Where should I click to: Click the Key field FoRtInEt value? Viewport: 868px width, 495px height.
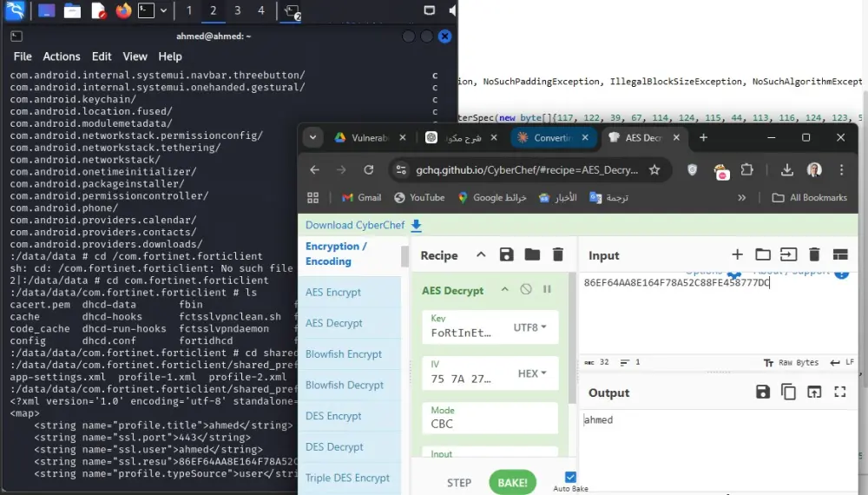tap(461, 333)
